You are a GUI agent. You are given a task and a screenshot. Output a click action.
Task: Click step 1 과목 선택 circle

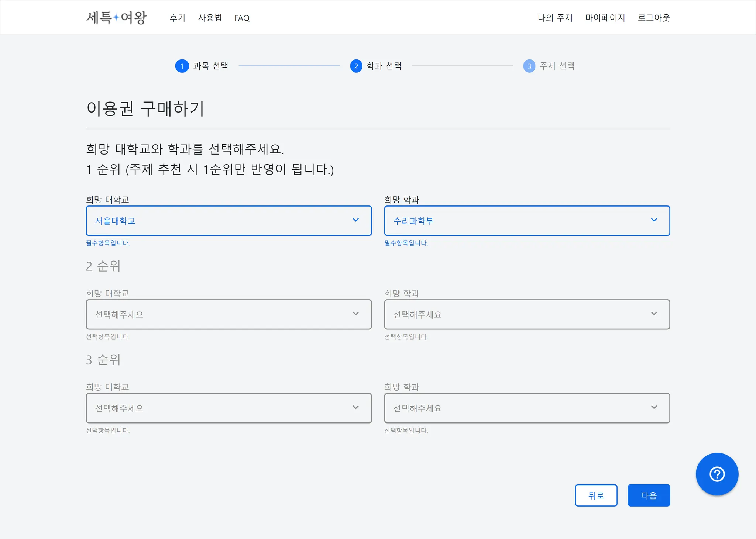tap(182, 66)
